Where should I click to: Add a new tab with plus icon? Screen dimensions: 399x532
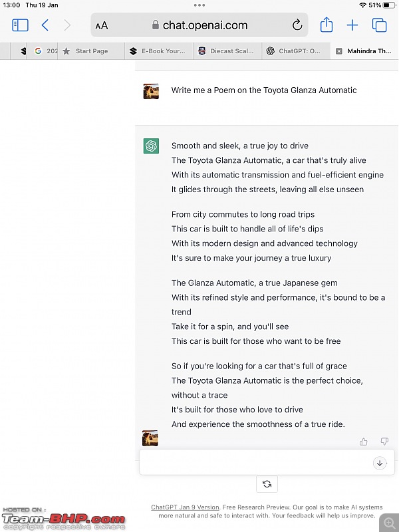352,25
